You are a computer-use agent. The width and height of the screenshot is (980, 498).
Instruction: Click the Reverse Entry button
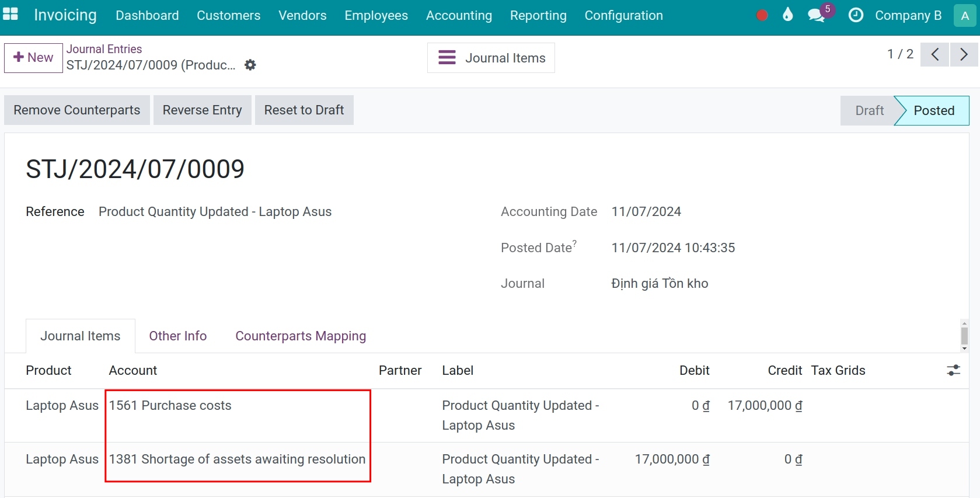(x=203, y=110)
